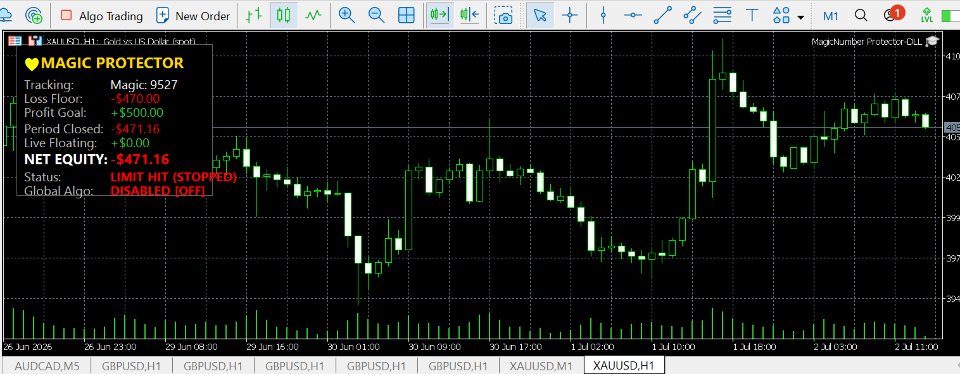Open the New Order dialog
Screen dimensions: 960x374
point(192,16)
